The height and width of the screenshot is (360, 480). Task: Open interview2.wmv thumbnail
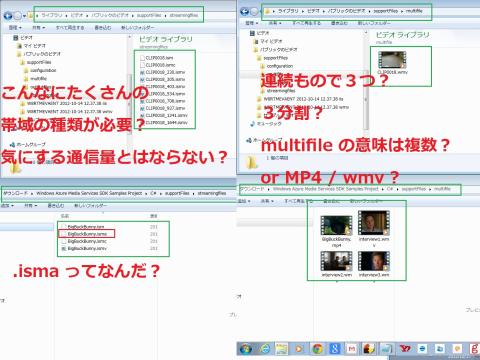336,261
